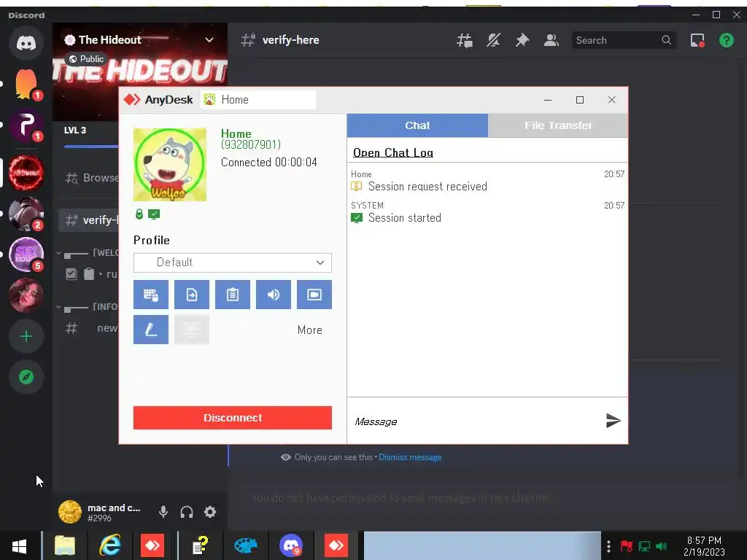Viewport: 747px width, 560px height.
Task: Open the question-mark logo server
Action: click(26, 125)
